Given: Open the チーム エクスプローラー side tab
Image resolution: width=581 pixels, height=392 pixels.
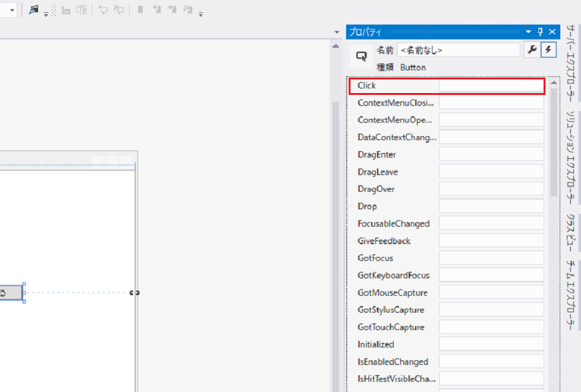Looking at the screenshot, I should (571, 295).
